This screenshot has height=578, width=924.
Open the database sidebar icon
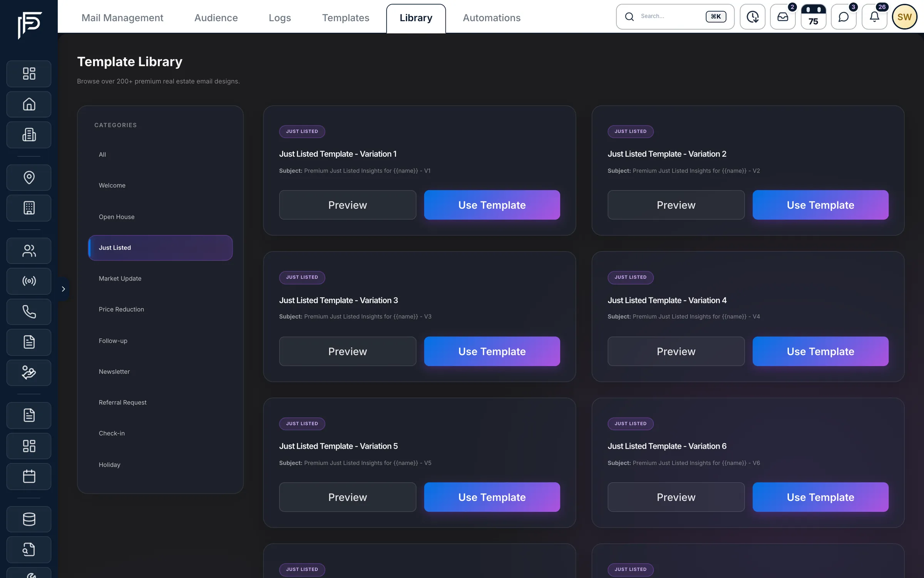pyautogui.click(x=29, y=519)
